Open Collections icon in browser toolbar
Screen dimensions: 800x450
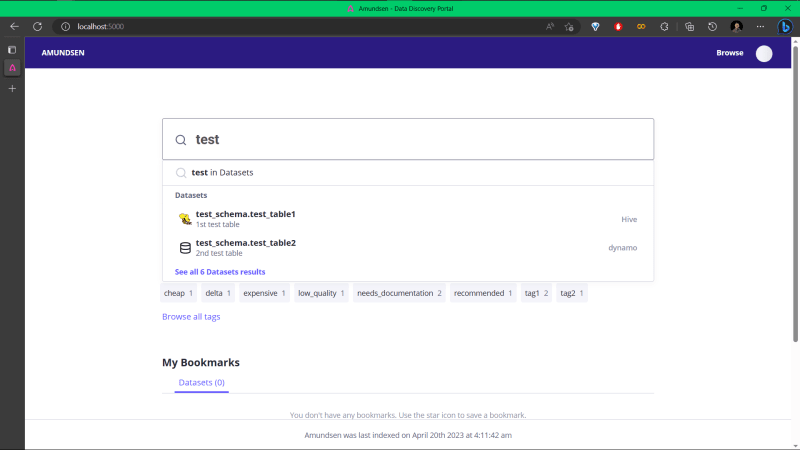[x=689, y=27]
